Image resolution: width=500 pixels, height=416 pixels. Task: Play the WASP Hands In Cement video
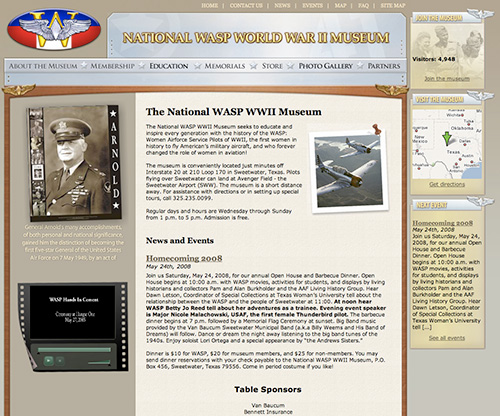49,360
